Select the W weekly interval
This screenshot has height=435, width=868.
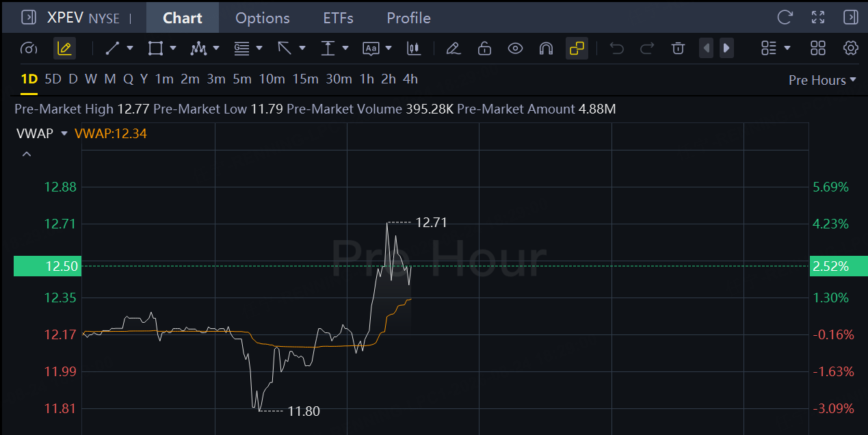click(x=91, y=79)
